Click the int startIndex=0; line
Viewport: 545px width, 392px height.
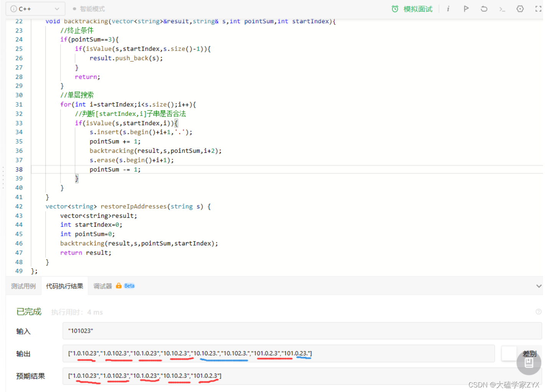click(x=91, y=225)
